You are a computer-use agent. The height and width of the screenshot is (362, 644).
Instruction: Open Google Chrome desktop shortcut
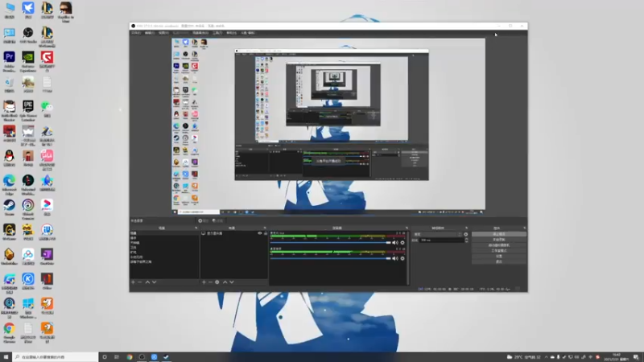point(10,332)
